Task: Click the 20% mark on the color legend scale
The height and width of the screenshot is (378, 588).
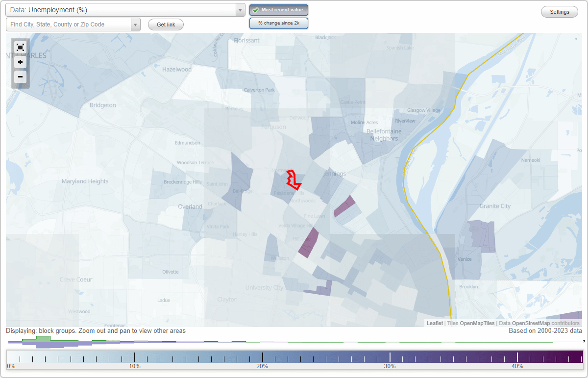Action: pos(263,357)
